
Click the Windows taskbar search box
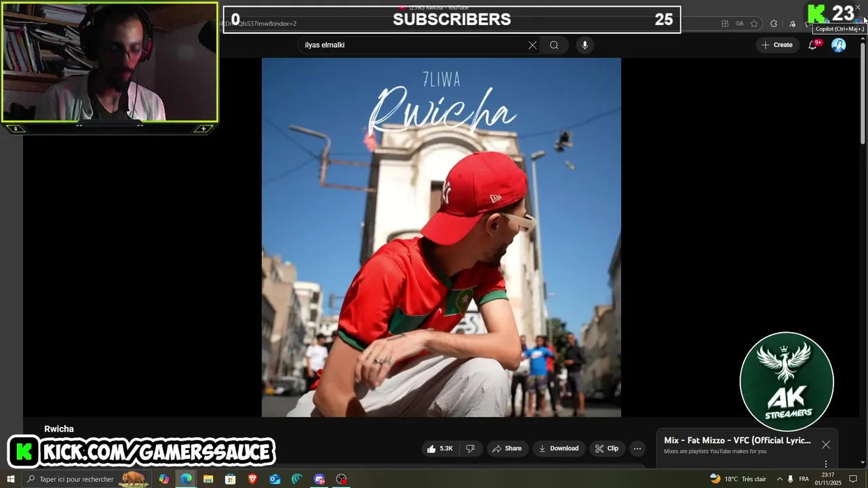[87, 479]
